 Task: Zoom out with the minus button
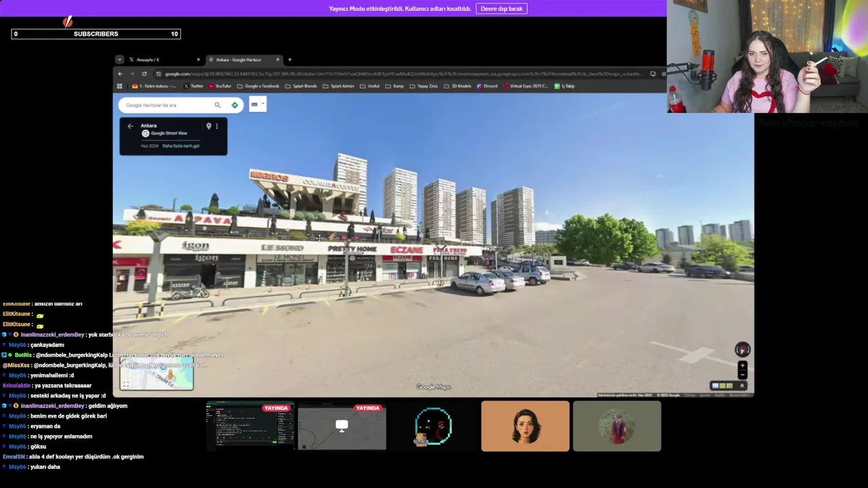tap(743, 374)
